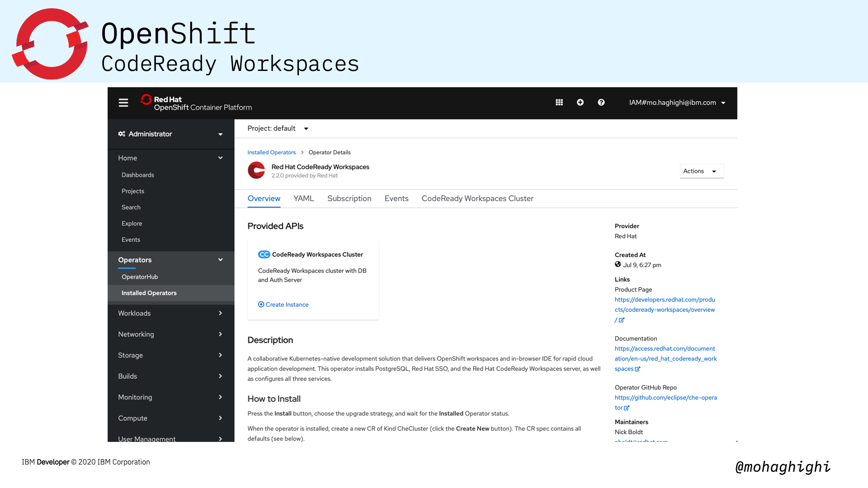Open the hamburger navigation menu
Image resolution: width=868 pixels, height=488 pixels.
123,103
